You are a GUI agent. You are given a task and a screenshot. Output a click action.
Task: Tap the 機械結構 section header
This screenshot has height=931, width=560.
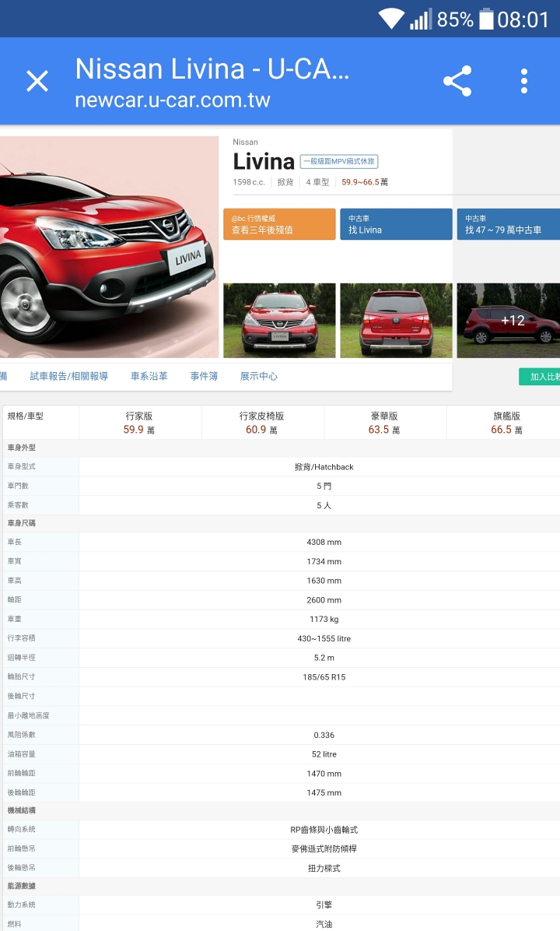click(21, 810)
